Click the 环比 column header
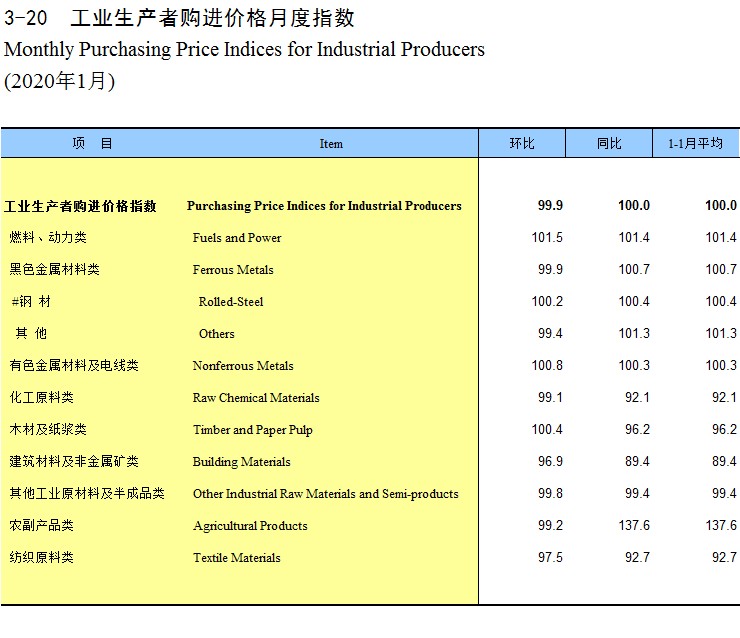 click(x=521, y=143)
